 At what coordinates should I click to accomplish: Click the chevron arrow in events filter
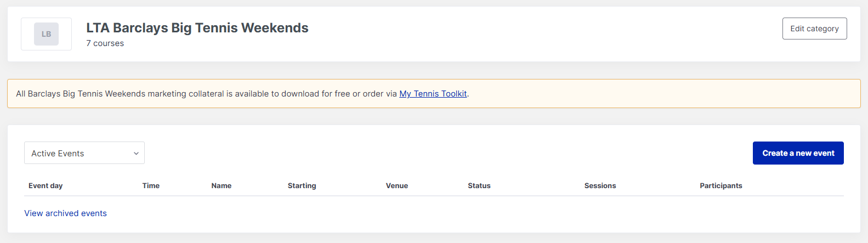pos(136,154)
